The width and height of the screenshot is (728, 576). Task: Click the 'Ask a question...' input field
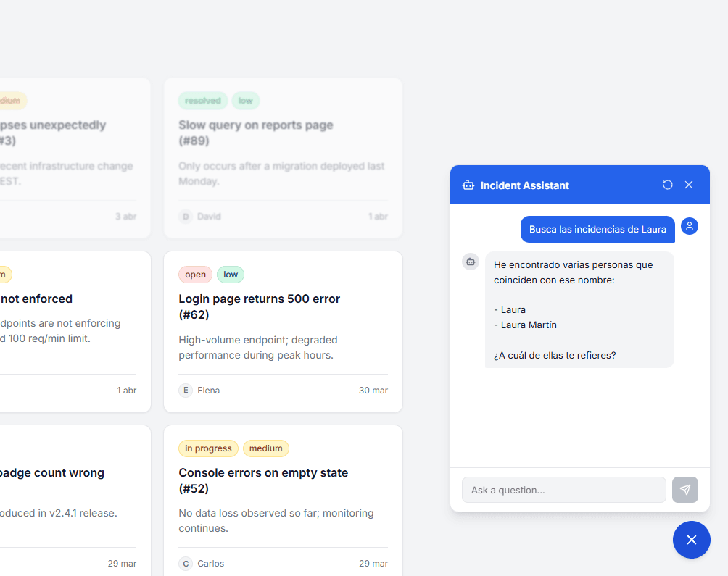(563, 490)
